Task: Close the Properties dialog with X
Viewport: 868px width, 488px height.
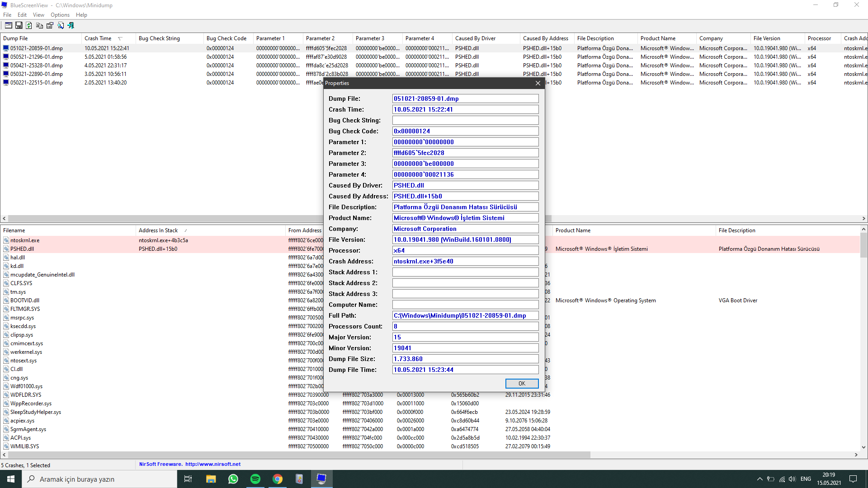Action: pyautogui.click(x=538, y=83)
